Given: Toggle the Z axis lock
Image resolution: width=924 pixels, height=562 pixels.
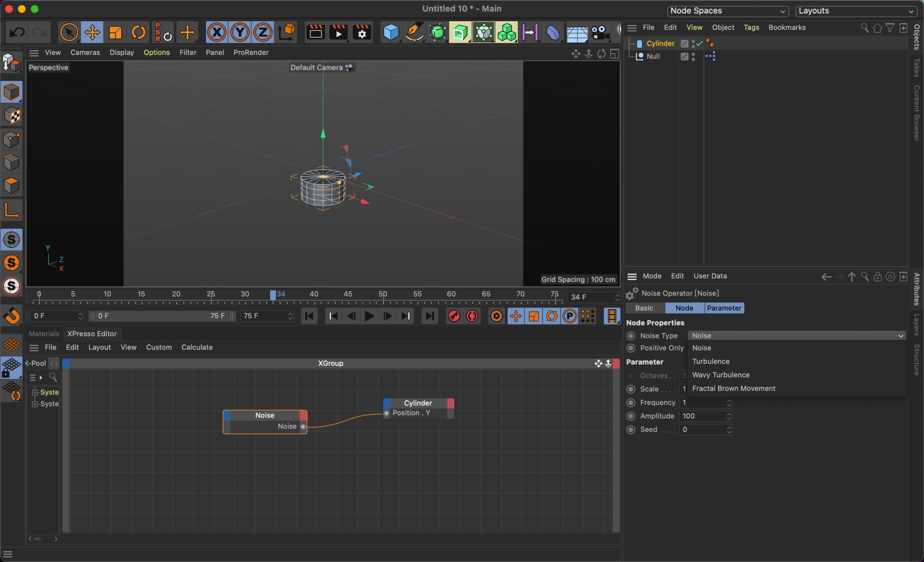Looking at the screenshot, I should tap(263, 32).
